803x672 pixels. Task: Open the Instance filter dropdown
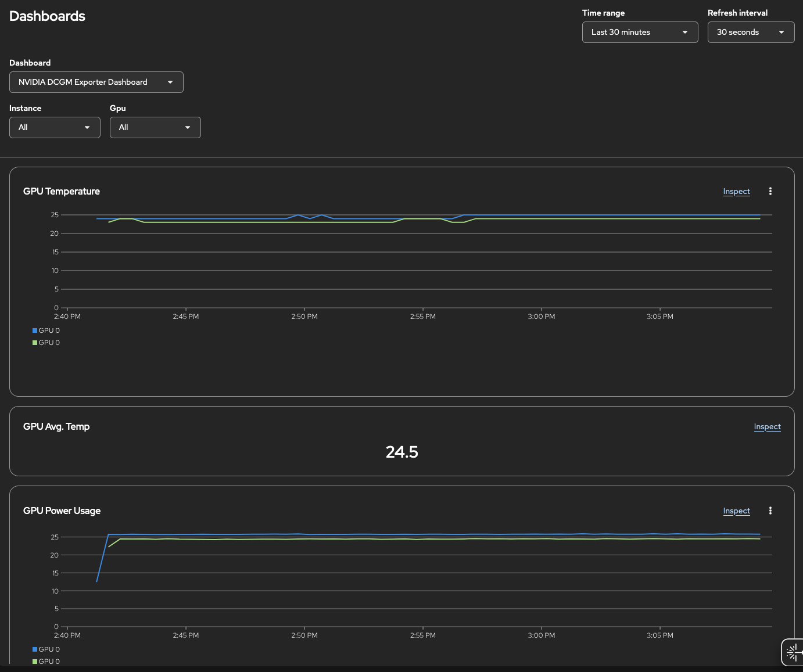[x=55, y=128]
